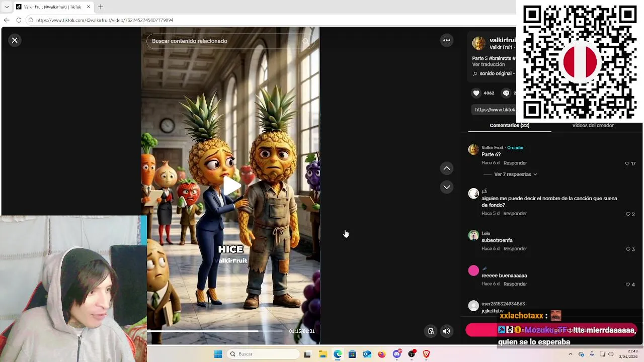Click the music note sonido original link
This screenshot has height=362, width=644.
tap(493, 73)
